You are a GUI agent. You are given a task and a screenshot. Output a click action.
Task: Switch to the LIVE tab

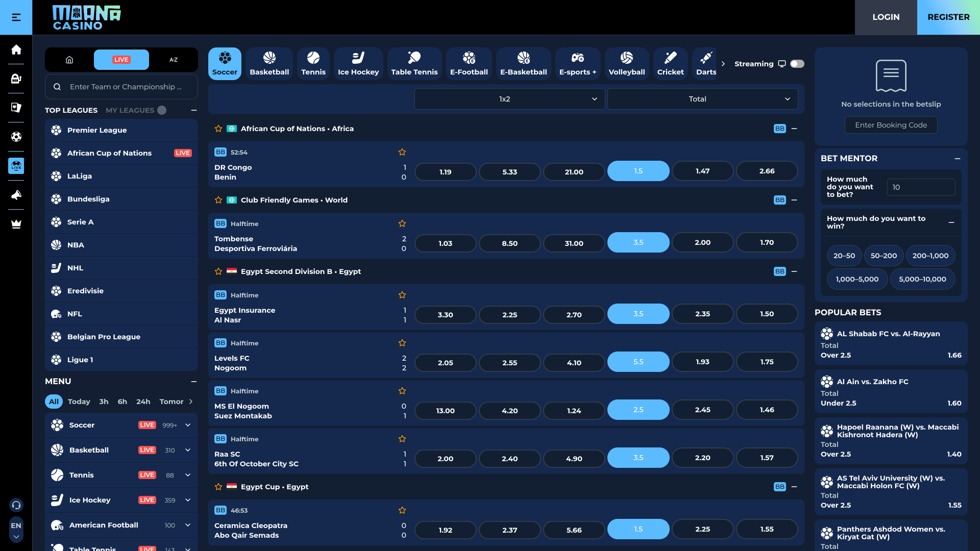(x=121, y=60)
